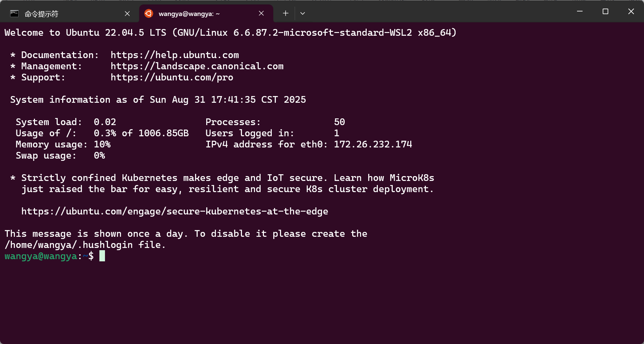Open a new tab with the plus icon
The width and height of the screenshot is (644, 344).
(285, 13)
